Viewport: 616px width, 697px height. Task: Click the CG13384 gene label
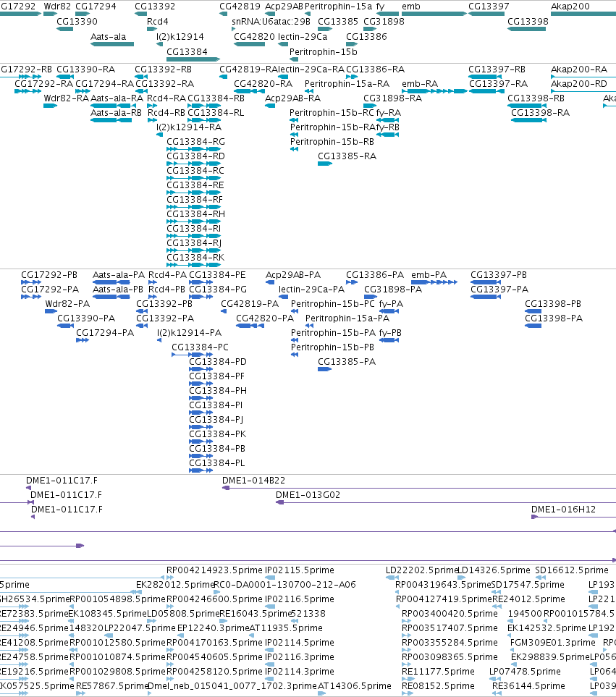tap(187, 51)
